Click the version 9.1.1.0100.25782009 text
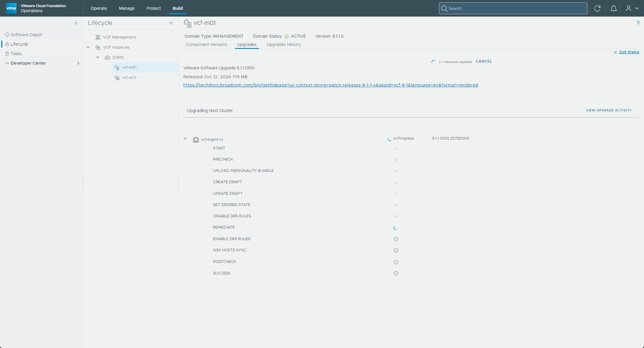Screen dimensions: 644x348 tap(450, 138)
